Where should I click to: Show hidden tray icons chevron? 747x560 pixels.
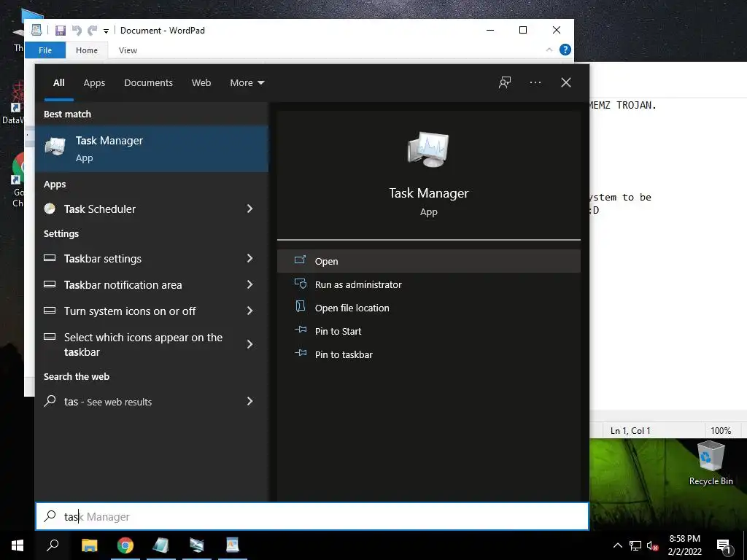(x=617, y=545)
